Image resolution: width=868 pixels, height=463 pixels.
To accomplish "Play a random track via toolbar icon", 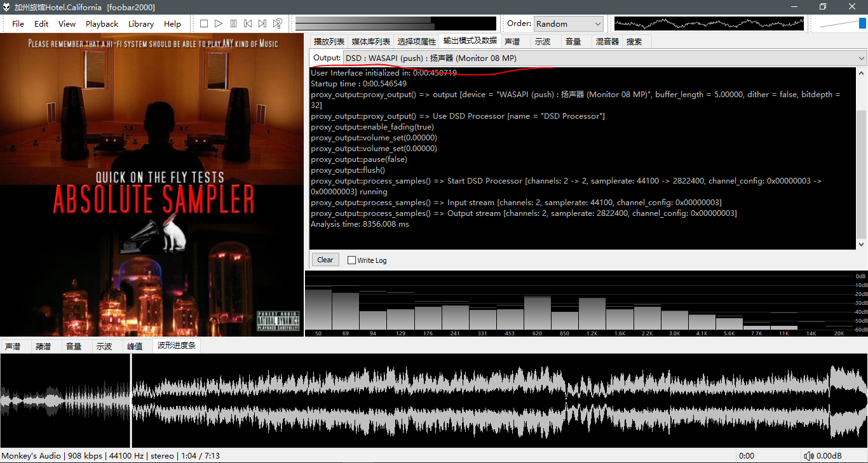I will [x=278, y=23].
